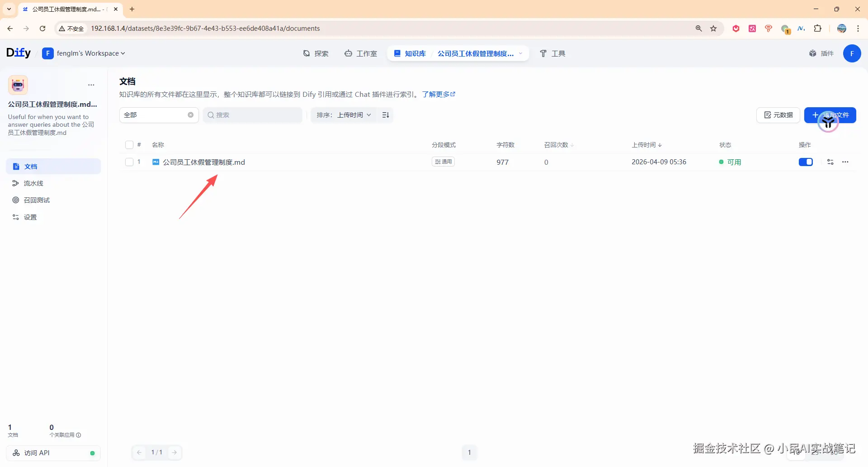Open the row more actions ellipsis
Viewport: 868px width, 467px height.
click(x=845, y=162)
